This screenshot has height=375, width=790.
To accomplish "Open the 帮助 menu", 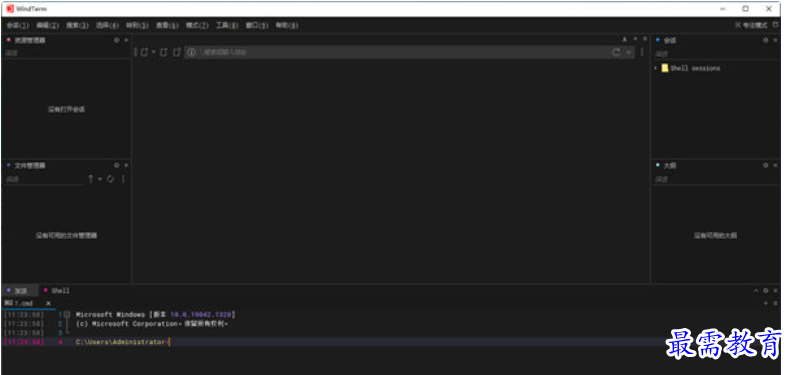I will click(287, 25).
